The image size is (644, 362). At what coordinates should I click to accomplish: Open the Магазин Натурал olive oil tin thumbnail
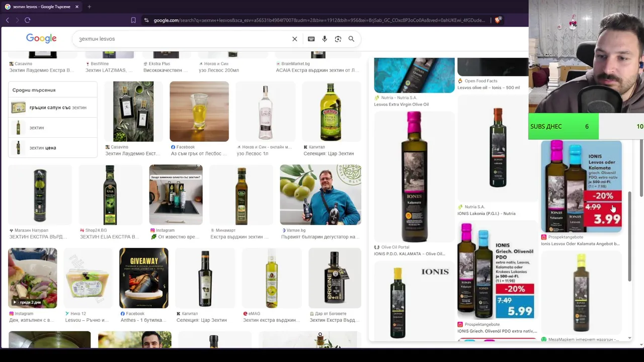(40, 195)
